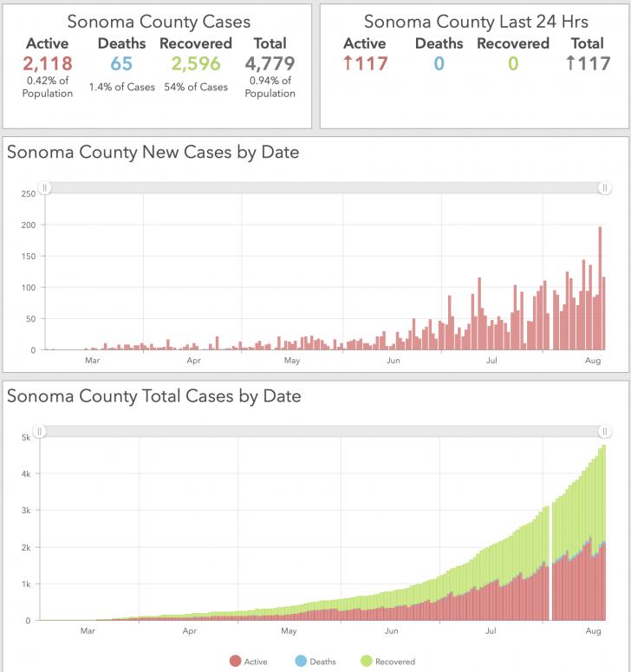The image size is (631, 672).
Task: Click left range handle on New Cases chart
Action: point(44,187)
